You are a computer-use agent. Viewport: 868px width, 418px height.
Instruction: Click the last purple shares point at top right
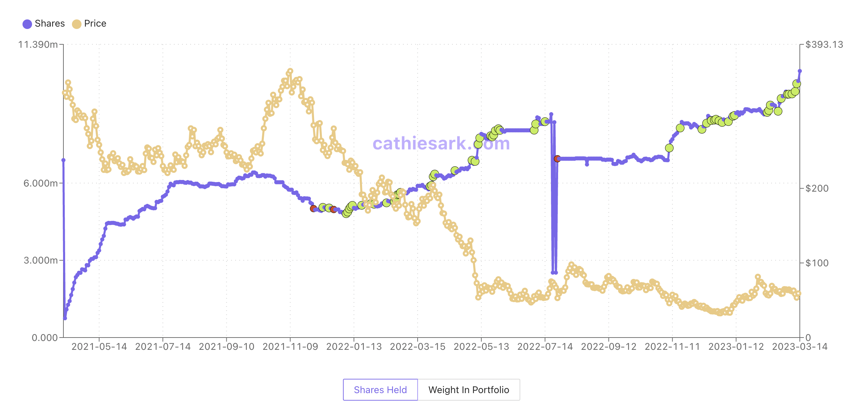(800, 71)
